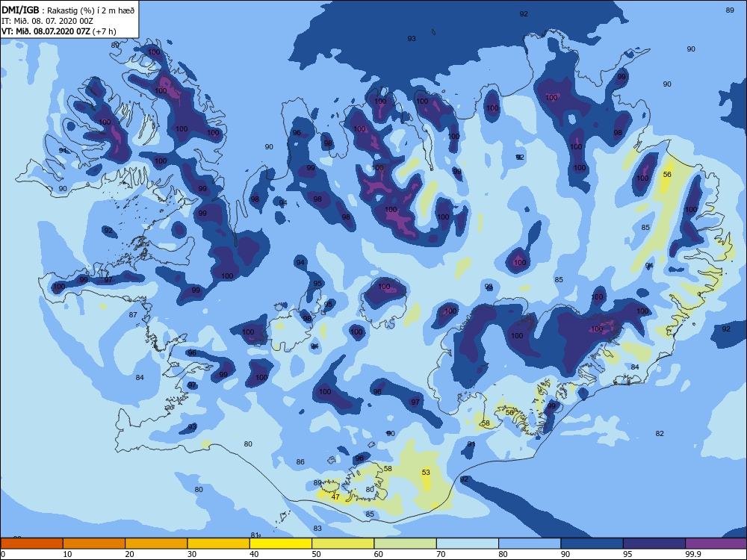747x560 pixels.
Task: Click the orange 10–20 legend swatch
Action: (x=94, y=544)
